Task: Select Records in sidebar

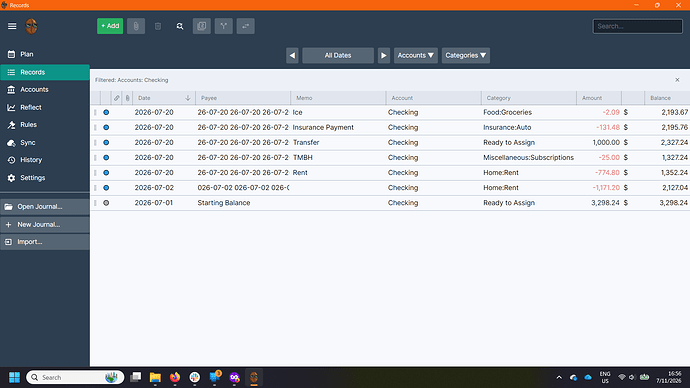Action: (45, 72)
